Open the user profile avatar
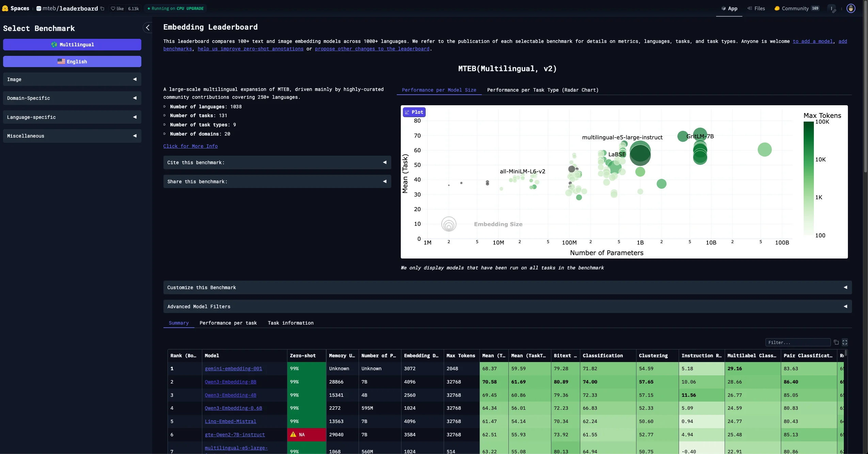Viewport: 868px width, 454px height. (x=851, y=9)
